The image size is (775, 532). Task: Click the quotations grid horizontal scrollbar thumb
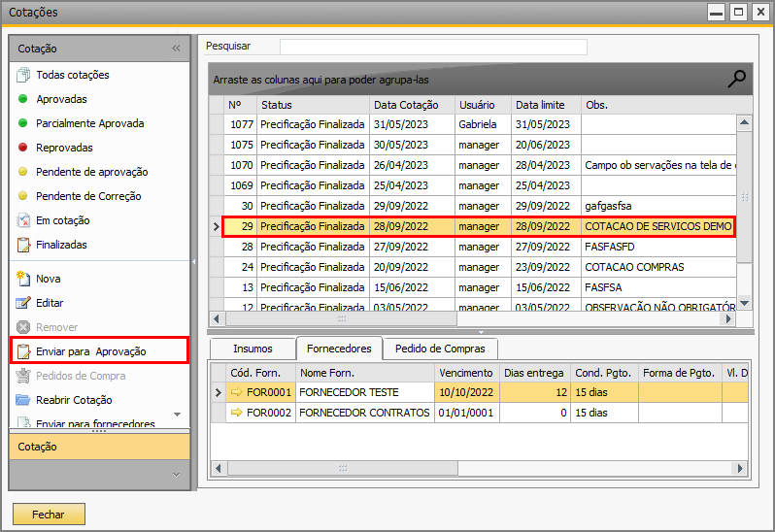(x=342, y=319)
